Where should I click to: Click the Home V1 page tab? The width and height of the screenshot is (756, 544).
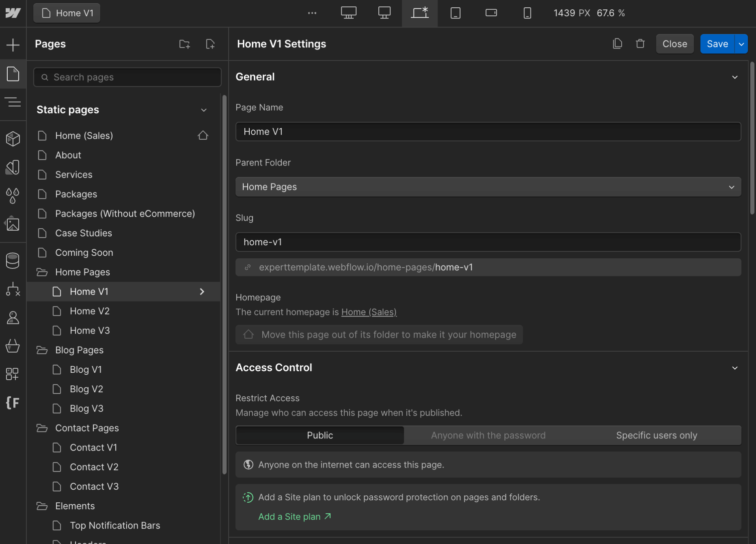66,13
